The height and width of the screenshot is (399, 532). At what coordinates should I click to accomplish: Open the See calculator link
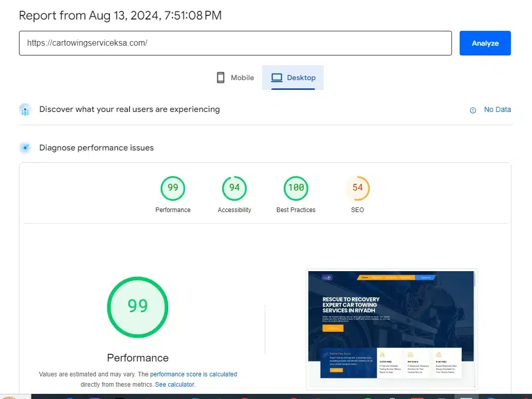click(174, 384)
